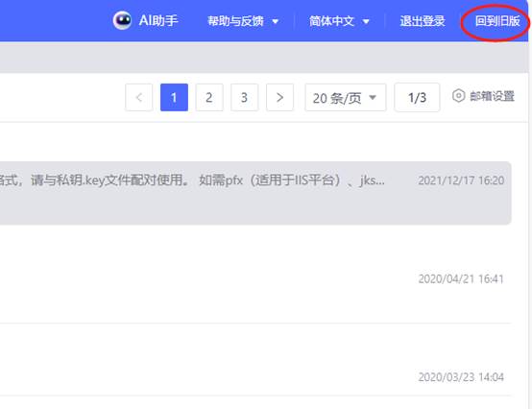Open the AI助手 text label
The width and height of the screenshot is (532, 409).
click(x=158, y=21)
